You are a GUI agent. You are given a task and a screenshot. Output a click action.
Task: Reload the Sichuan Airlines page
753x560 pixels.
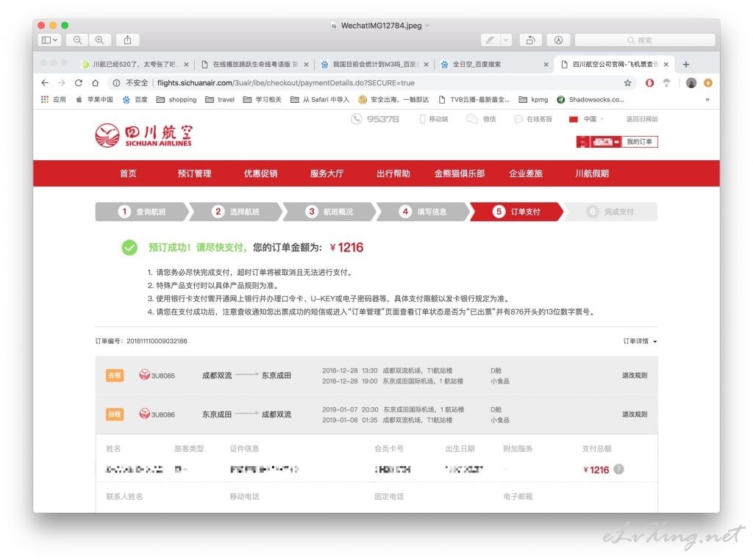(x=78, y=83)
